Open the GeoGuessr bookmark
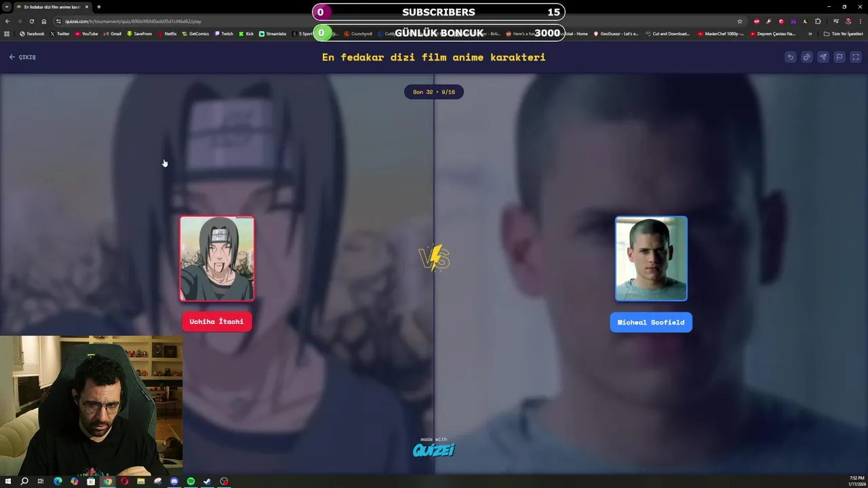The width and height of the screenshot is (868, 488). pyautogui.click(x=616, y=34)
